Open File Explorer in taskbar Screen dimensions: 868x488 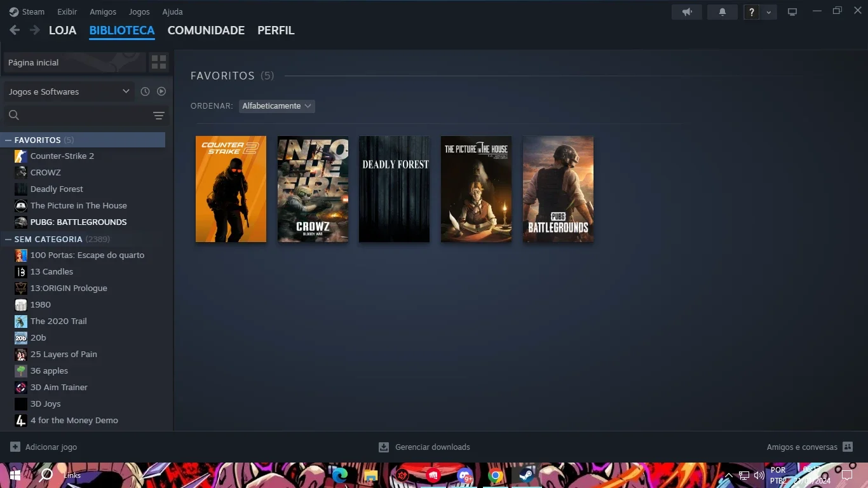(370, 475)
